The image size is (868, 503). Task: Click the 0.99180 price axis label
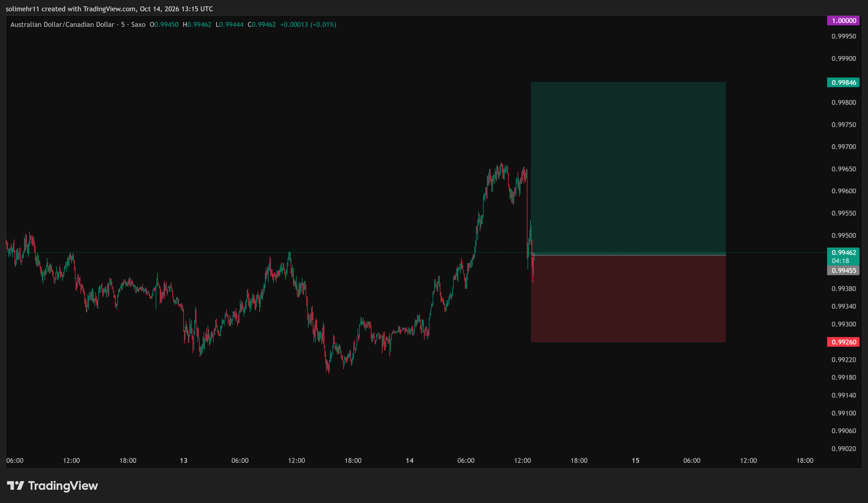pyautogui.click(x=843, y=378)
